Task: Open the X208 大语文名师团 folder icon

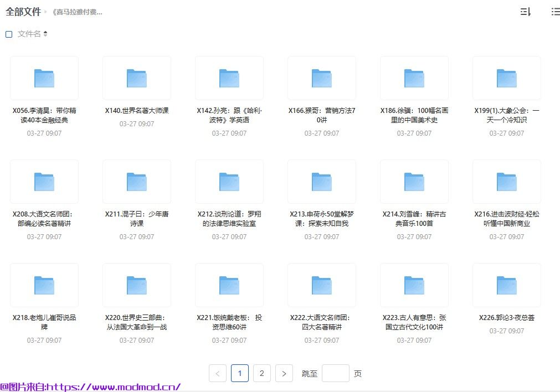Action: tap(44, 182)
